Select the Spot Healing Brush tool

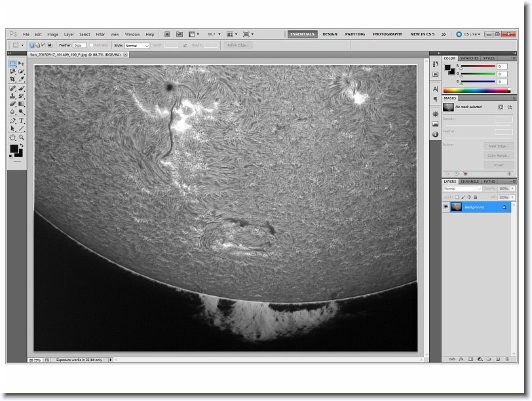(x=13, y=88)
